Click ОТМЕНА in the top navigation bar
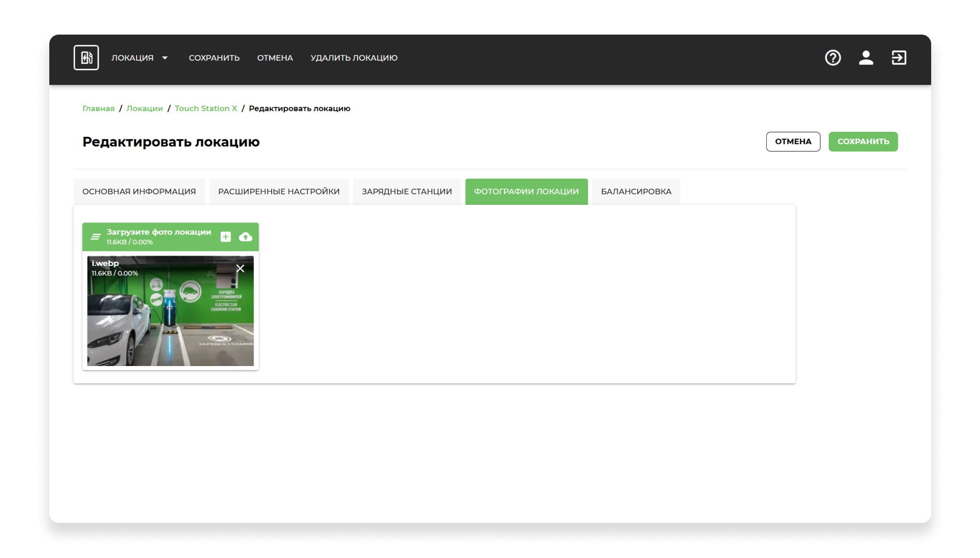The height and width of the screenshot is (558, 980). pos(275,58)
